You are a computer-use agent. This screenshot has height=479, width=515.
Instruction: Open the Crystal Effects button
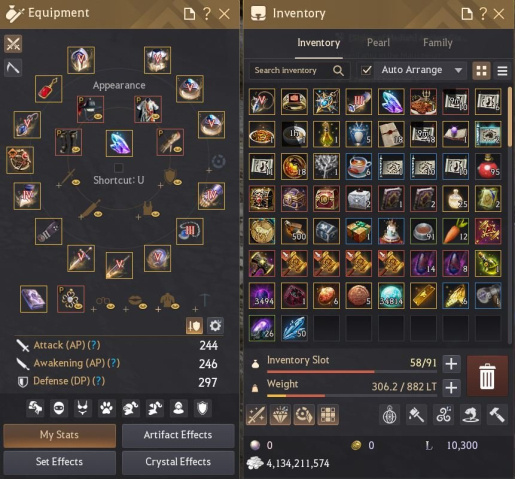pos(178,462)
